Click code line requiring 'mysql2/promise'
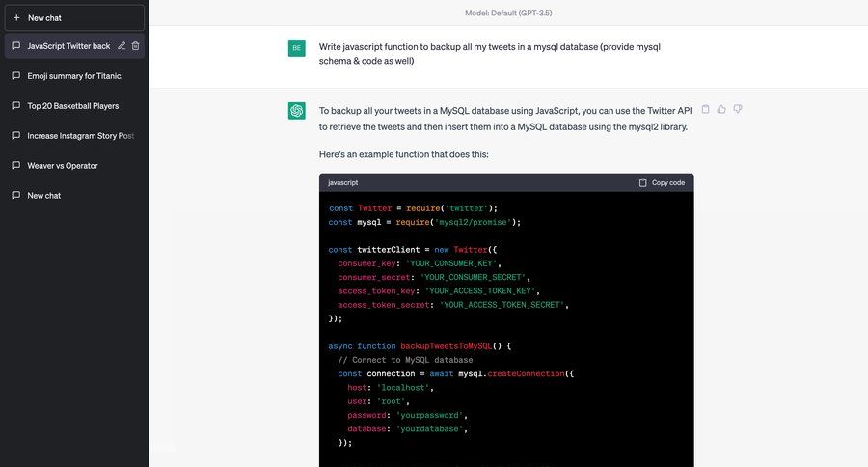The height and width of the screenshot is (467, 868). (424, 222)
